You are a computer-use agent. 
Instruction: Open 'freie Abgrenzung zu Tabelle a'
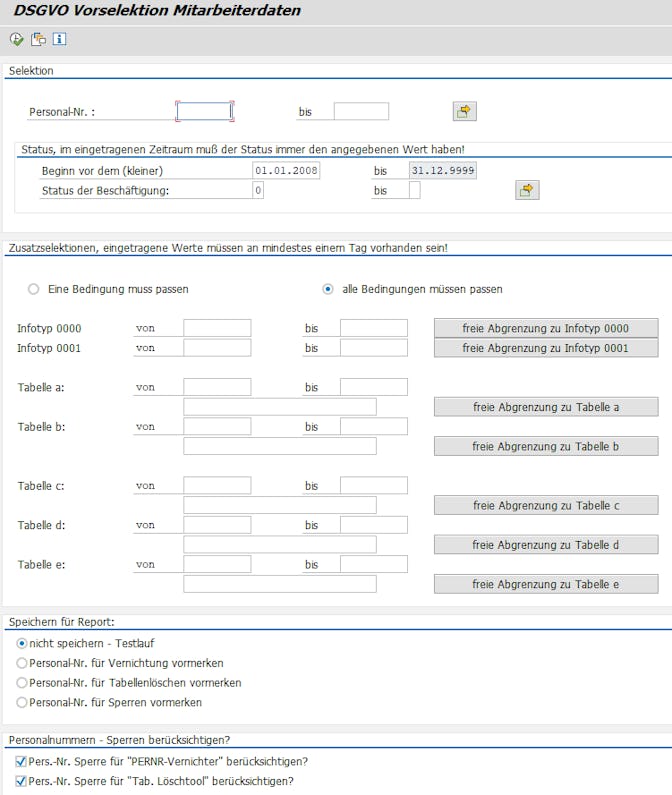(546, 407)
